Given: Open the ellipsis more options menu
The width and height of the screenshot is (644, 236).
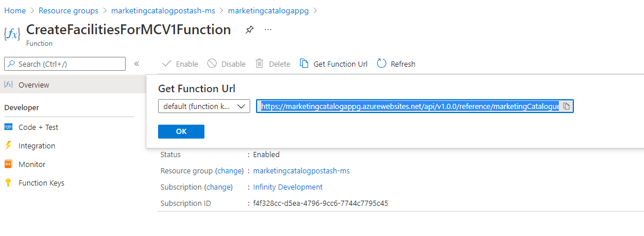Looking at the screenshot, I should [x=268, y=30].
